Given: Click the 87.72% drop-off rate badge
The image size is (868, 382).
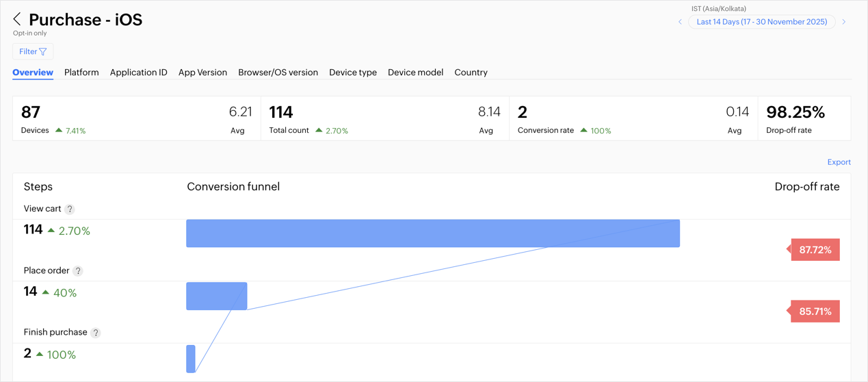Looking at the screenshot, I should [815, 250].
